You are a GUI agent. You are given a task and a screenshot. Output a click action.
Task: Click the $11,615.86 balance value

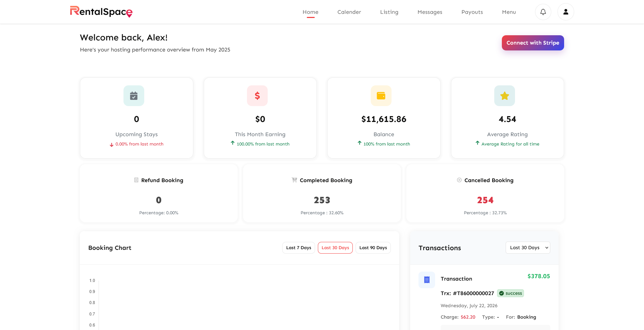[x=384, y=119]
